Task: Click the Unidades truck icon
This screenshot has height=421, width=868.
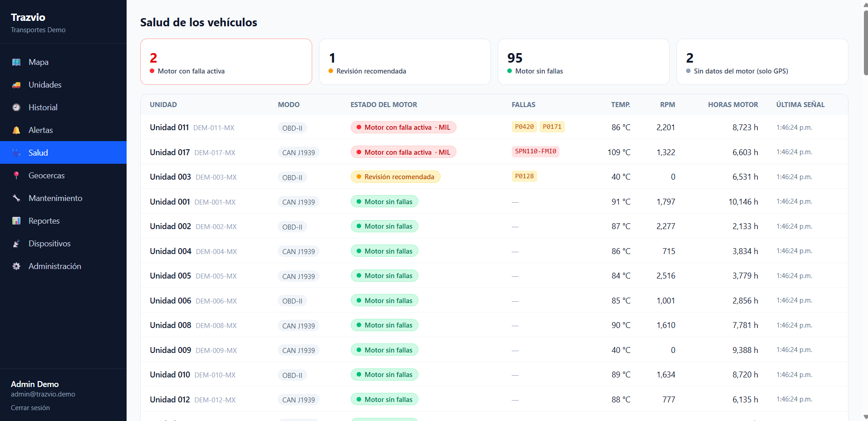Action: coord(16,85)
